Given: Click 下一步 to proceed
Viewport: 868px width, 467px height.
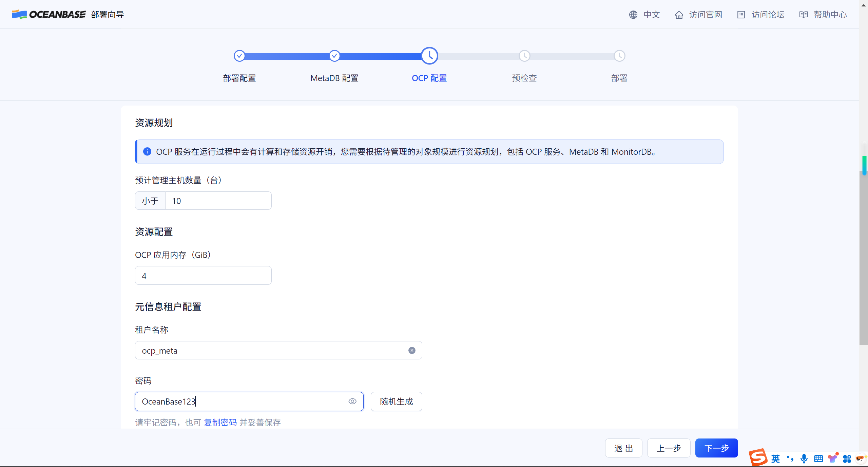Looking at the screenshot, I should tap(716, 448).
